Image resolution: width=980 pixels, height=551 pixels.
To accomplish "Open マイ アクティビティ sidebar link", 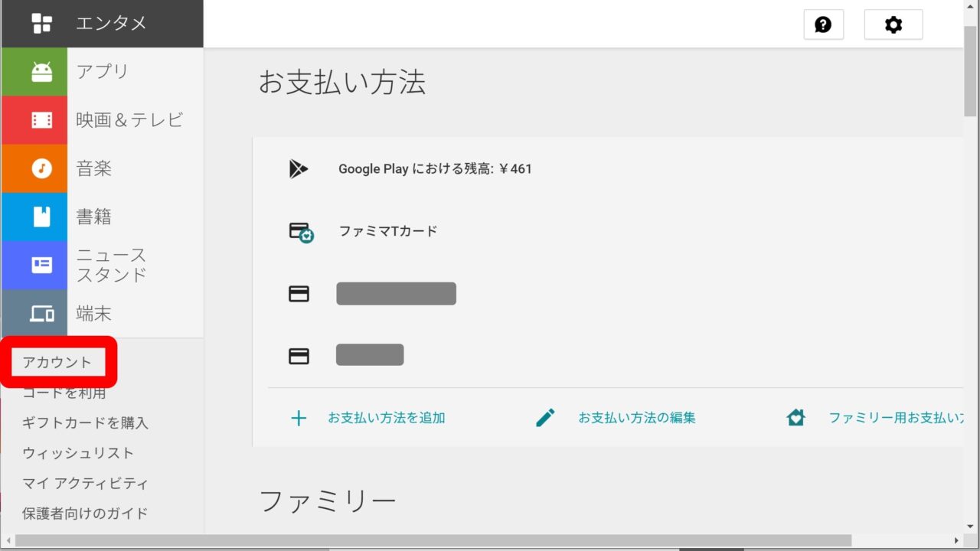I will click(85, 484).
